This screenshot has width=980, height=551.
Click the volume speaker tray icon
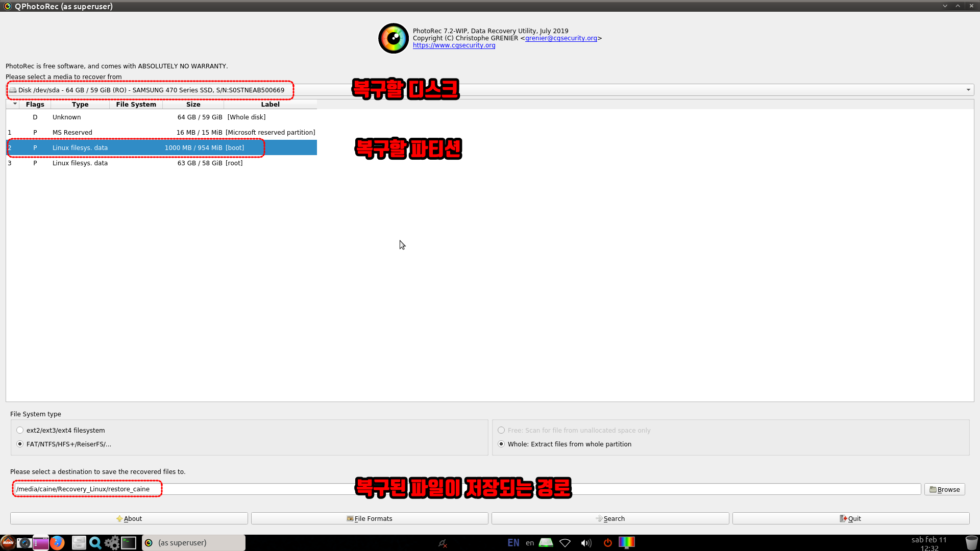pyautogui.click(x=586, y=543)
